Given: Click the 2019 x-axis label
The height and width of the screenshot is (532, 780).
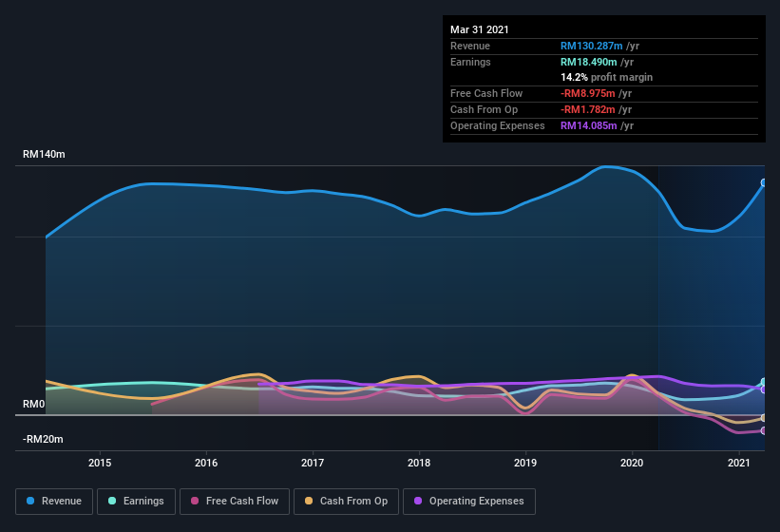Looking at the screenshot, I should click(x=525, y=463).
